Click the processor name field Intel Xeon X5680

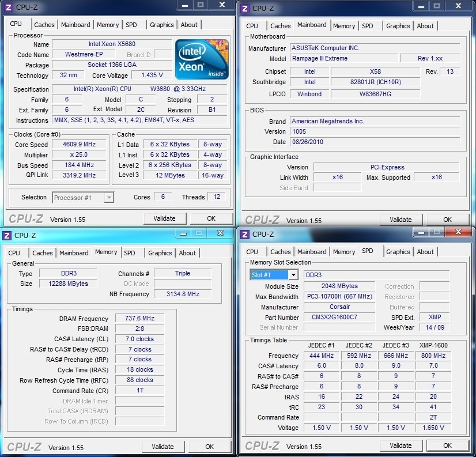pyautogui.click(x=112, y=44)
